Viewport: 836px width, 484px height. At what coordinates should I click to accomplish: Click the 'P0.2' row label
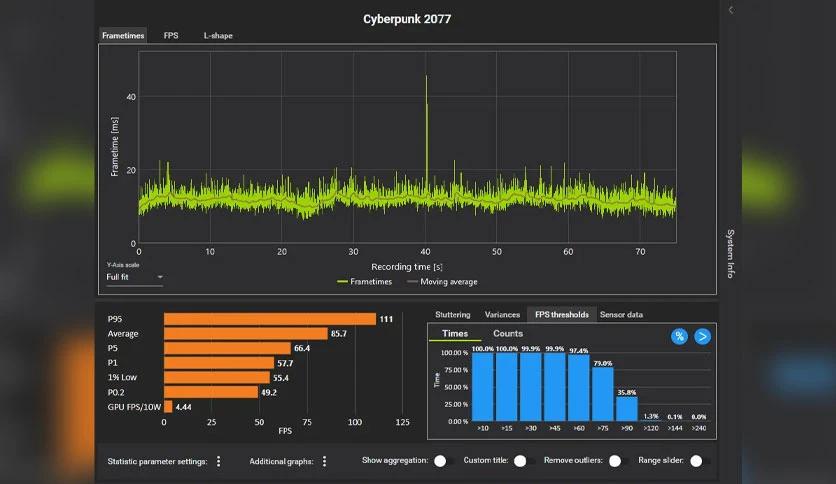[116, 392]
